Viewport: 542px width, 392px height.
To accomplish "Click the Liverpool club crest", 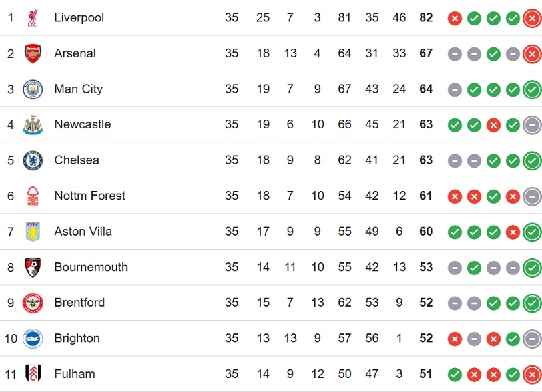I will pyautogui.click(x=33, y=17).
